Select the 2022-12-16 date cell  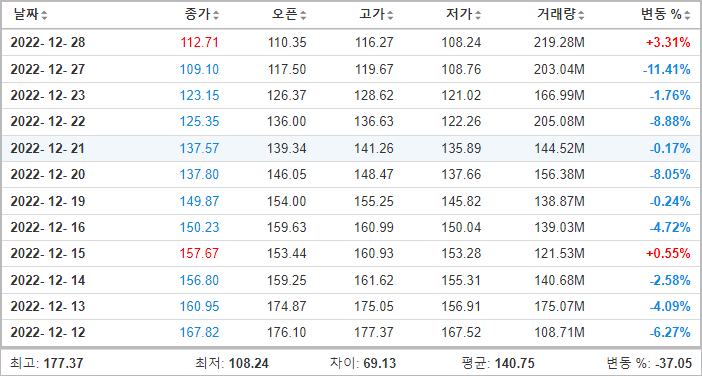[x=47, y=227]
